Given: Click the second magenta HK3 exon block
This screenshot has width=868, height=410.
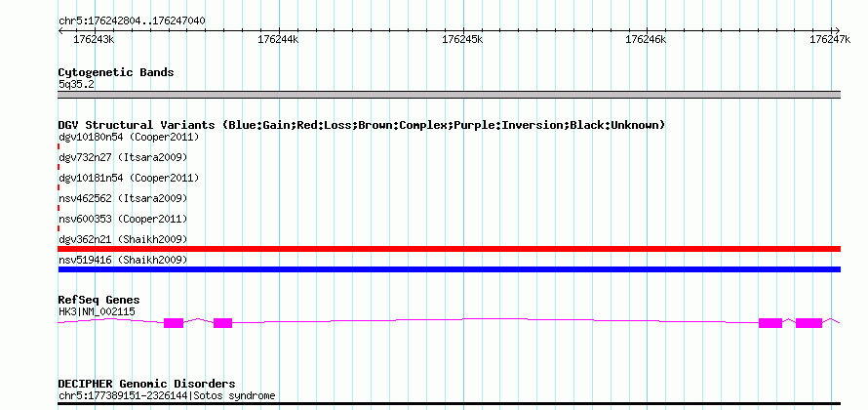Looking at the screenshot, I should click(x=222, y=323).
